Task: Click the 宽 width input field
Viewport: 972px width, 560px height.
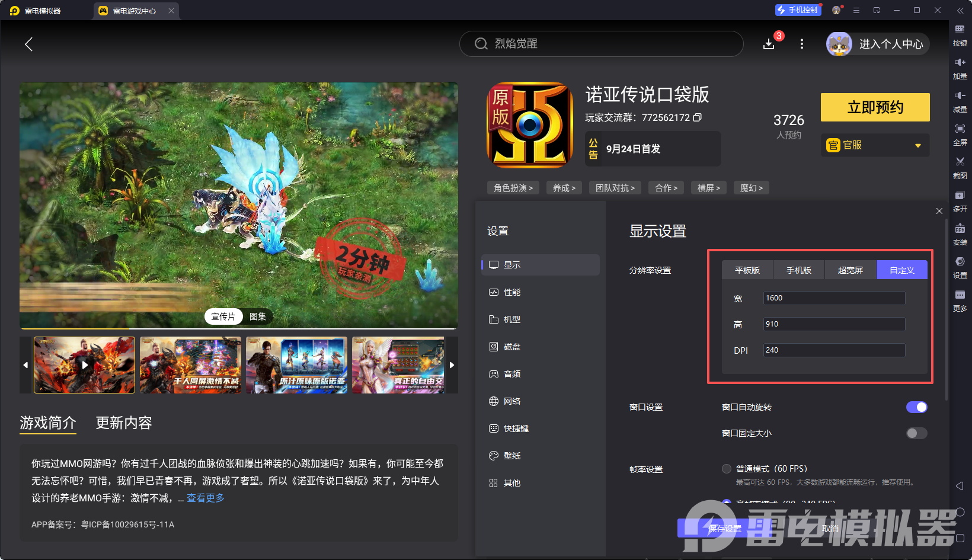Action: 834,298
